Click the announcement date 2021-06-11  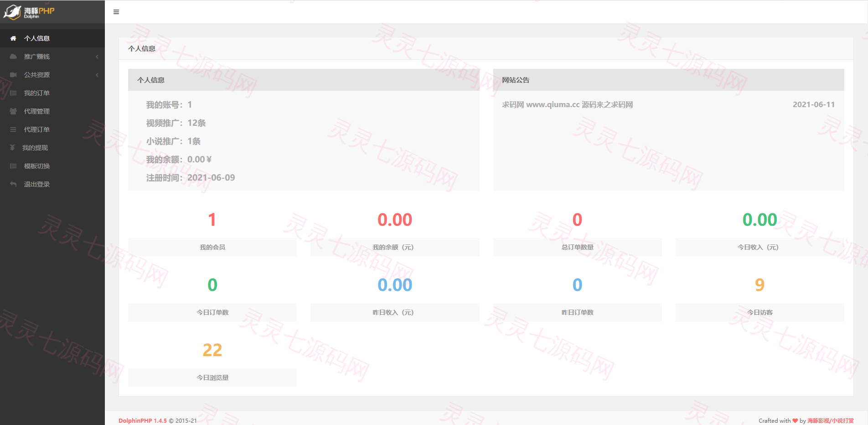tap(814, 104)
